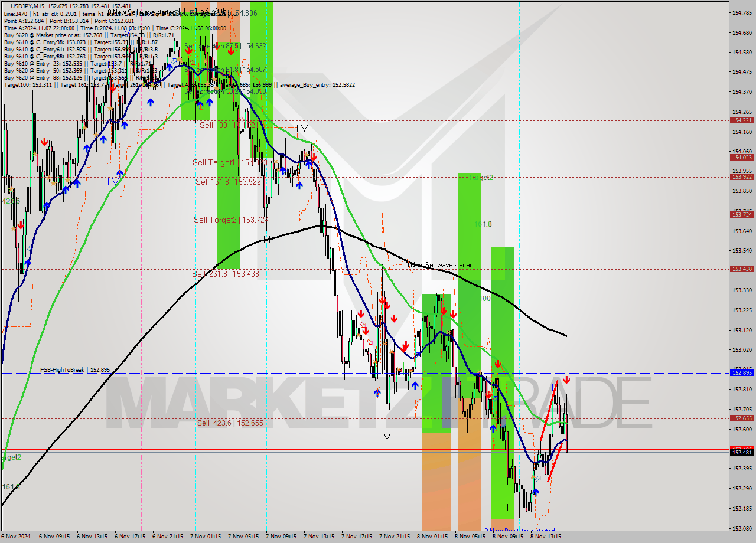Click 152.080 on the price axis
The height and width of the screenshot is (543, 756).
tap(742, 528)
